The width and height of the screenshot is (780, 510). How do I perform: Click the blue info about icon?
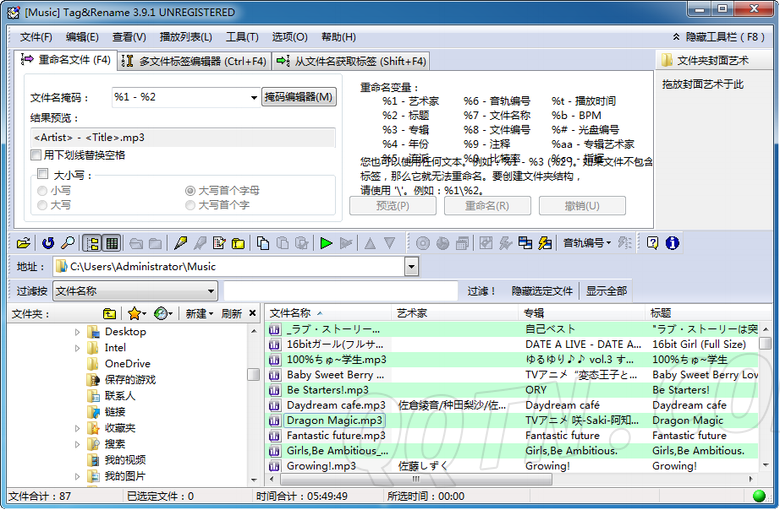pyautogui.click(x=672, y=243)
